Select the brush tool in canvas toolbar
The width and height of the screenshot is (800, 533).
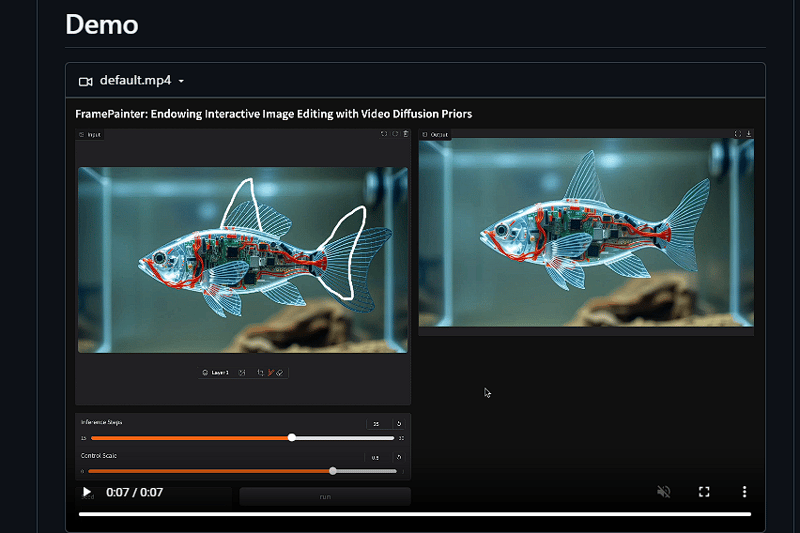271,373
